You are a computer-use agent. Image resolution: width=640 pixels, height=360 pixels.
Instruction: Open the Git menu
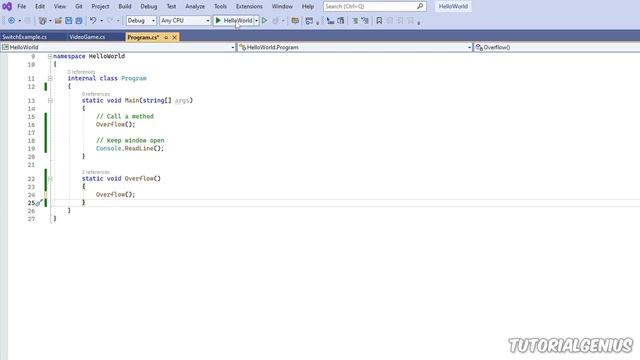coord(78,6)
